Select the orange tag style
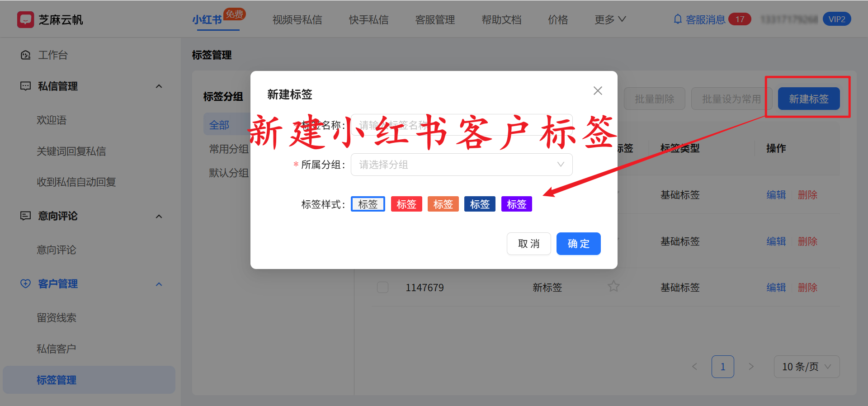The width and height of the screenshot is (868, 406). point(443,204)
